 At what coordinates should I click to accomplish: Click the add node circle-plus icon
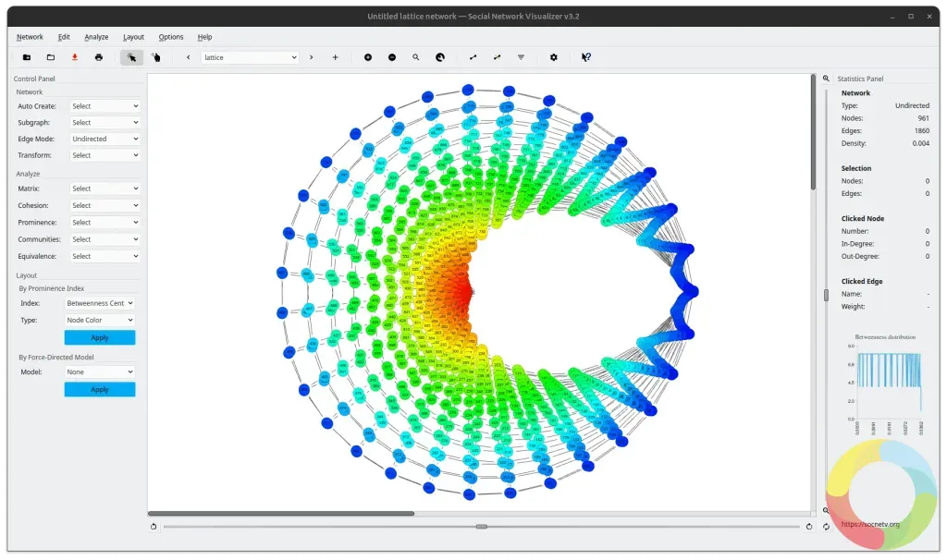pyautogui.click(x=368, y=57)
